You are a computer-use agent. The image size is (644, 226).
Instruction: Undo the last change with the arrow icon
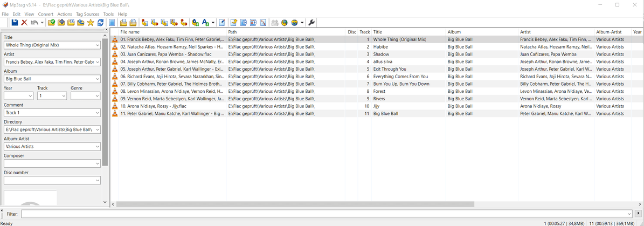click(x=34, y=23)
